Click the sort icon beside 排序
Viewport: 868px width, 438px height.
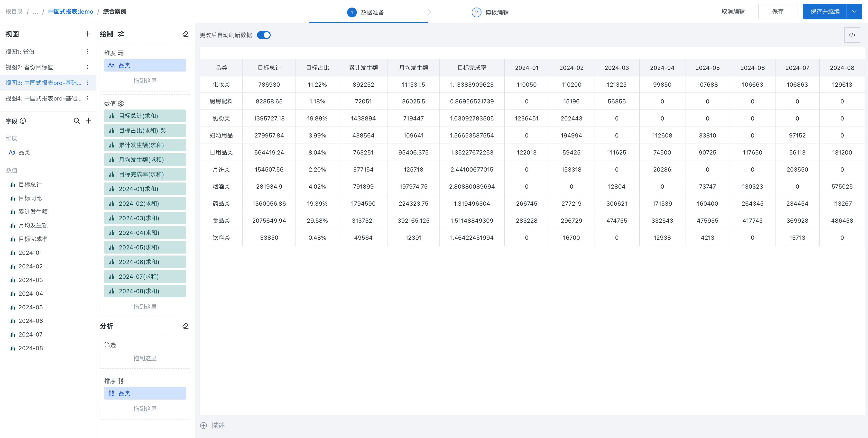point(121,381)
